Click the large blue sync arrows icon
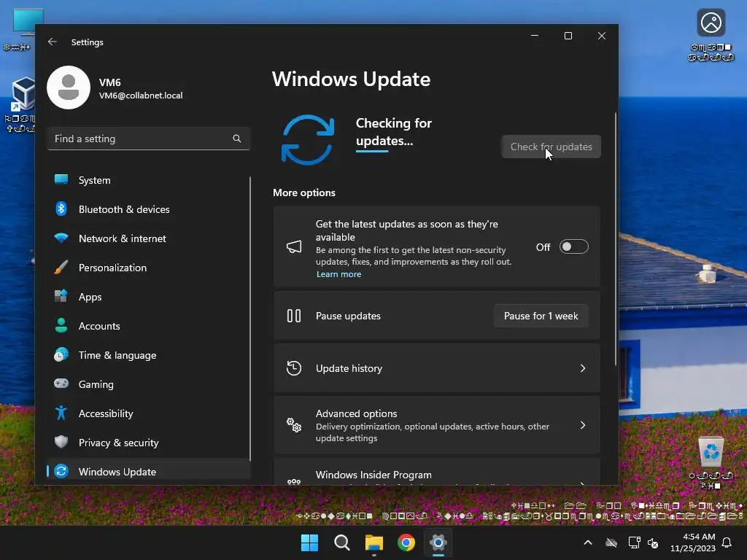Viewport: 747px width, 560px height. (x=308, y=139)
